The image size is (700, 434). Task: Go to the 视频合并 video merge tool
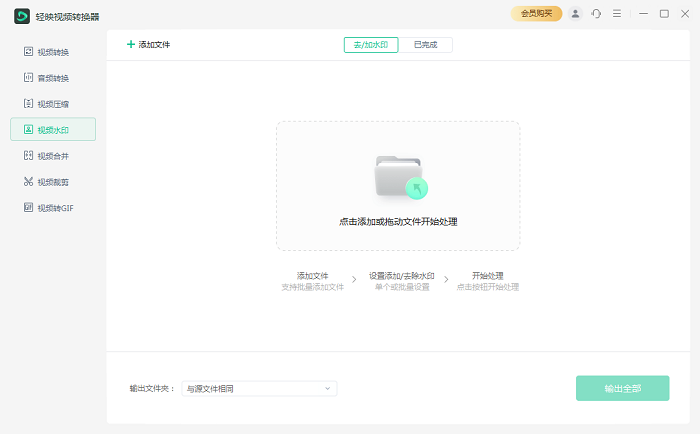click(53, 156)
